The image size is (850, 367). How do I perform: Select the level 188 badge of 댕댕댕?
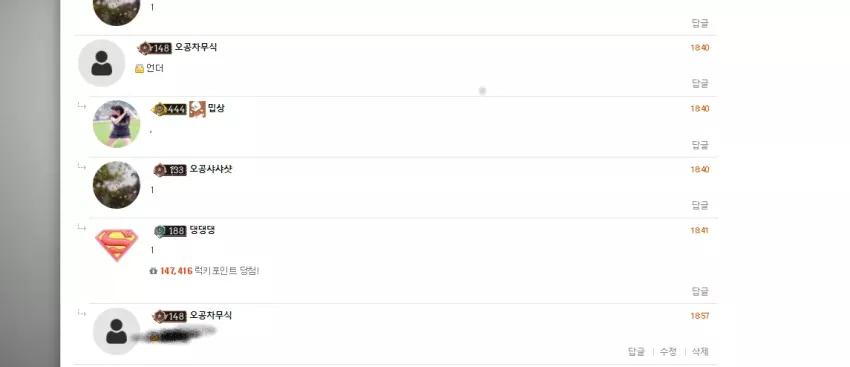coord(170,231)
